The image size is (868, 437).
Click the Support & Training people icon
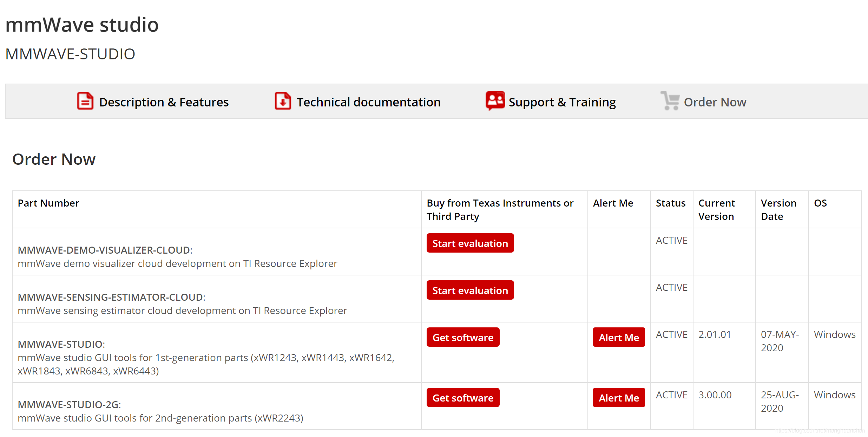[x=495, y=101]
